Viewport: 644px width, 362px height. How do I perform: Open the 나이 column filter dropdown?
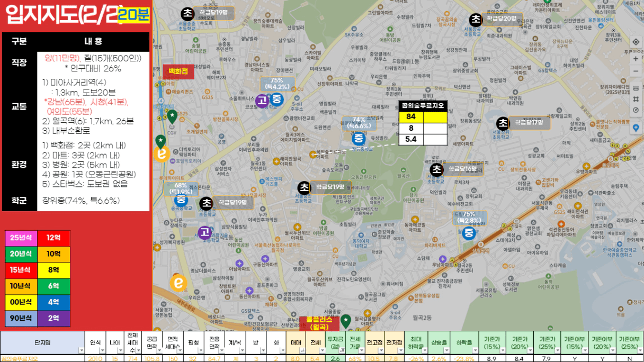(120, 350)
